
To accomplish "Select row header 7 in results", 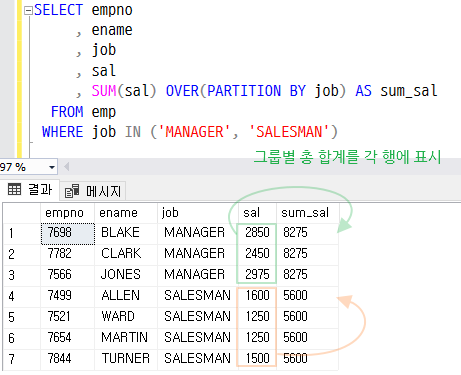I will (22, 359).
